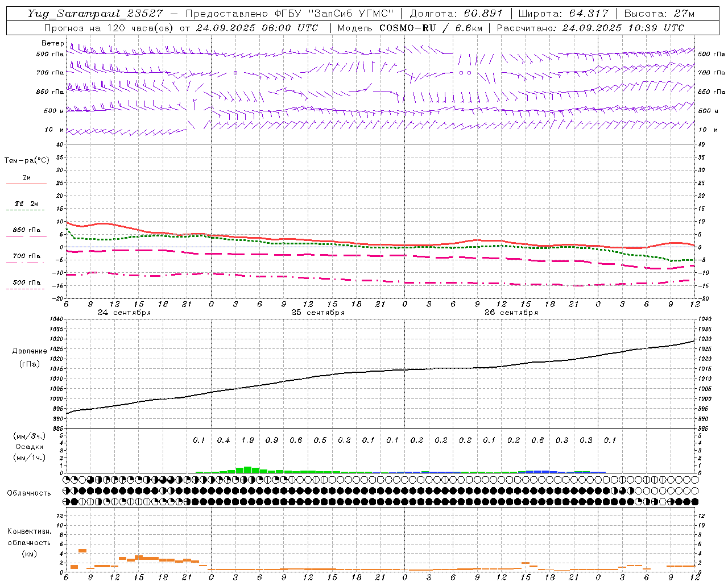Click "Рассчитано: 24.09.2025 10:39 UTC" text

(x=590, y=28)
